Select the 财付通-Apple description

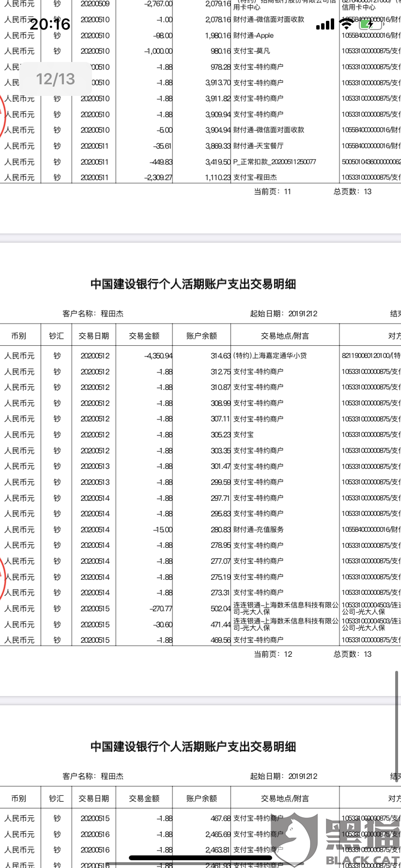[253, 36]
